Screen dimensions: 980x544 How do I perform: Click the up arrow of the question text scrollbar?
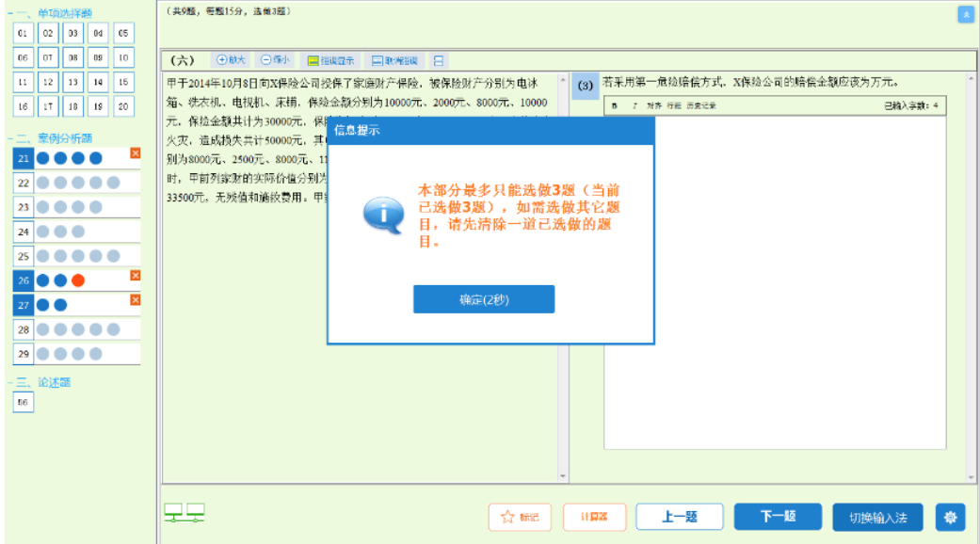click(563, 80)
